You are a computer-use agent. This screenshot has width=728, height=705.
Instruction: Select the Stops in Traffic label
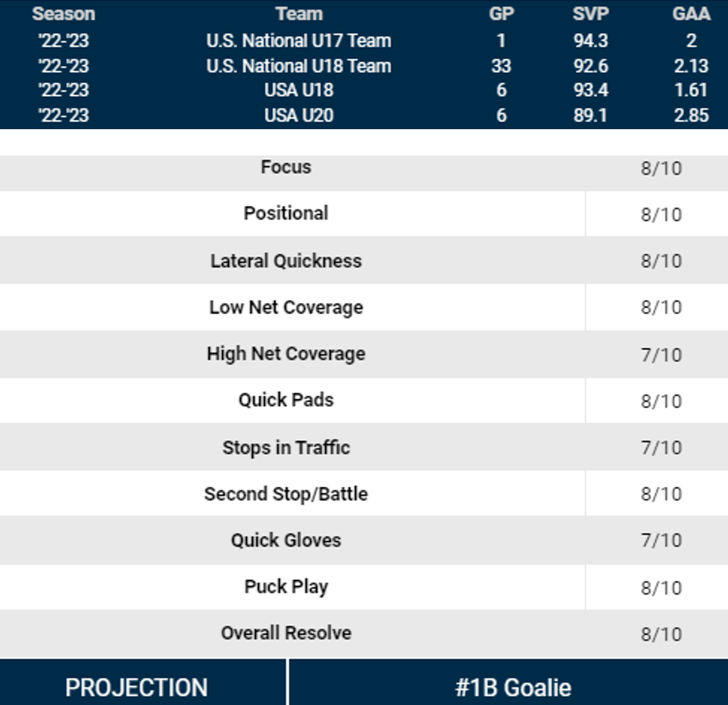pos(286,448)
